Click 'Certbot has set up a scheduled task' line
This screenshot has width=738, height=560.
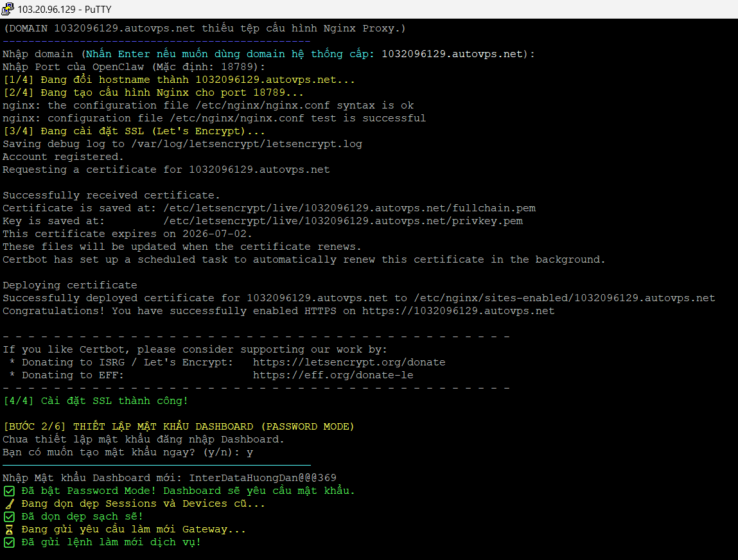[x=304, y=259]
